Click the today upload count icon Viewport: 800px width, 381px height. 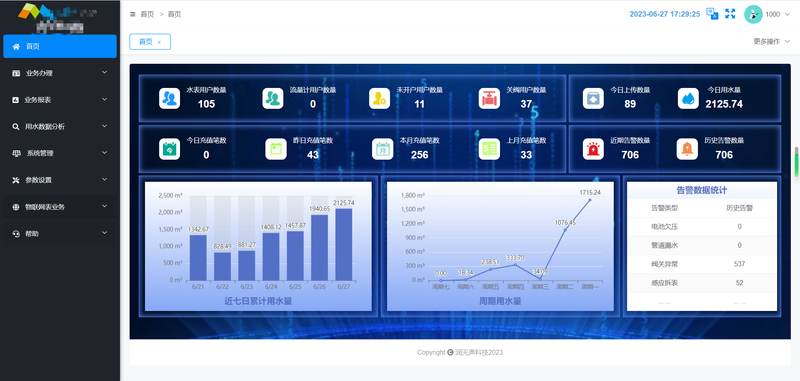593,98
